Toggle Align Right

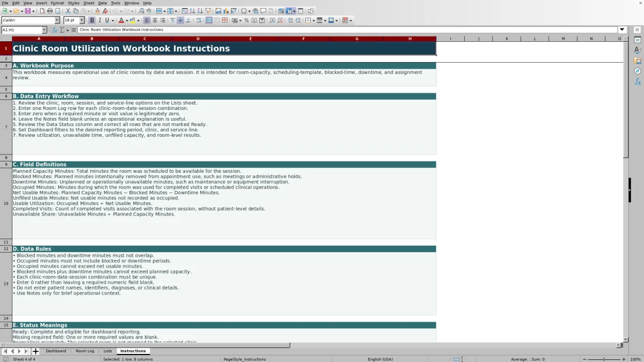pos(163,20)
